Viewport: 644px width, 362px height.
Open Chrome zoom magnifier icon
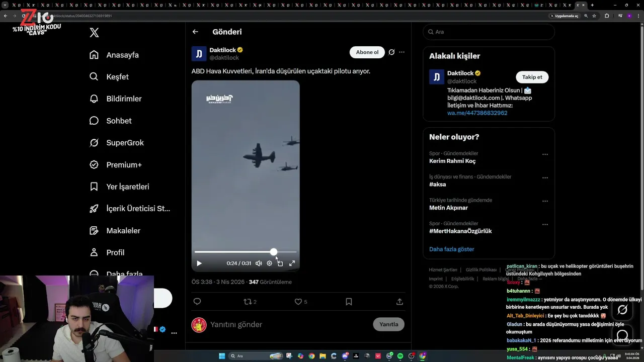(x=586, y=16)
